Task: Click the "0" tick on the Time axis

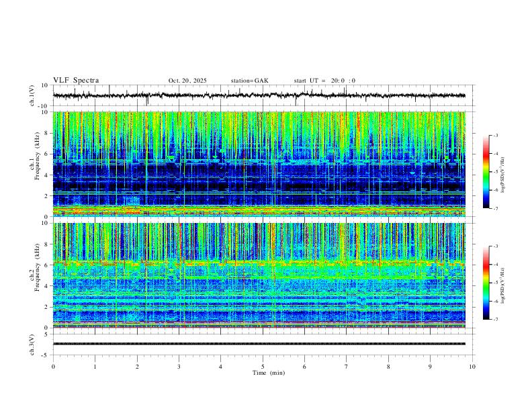Action: 53,367
